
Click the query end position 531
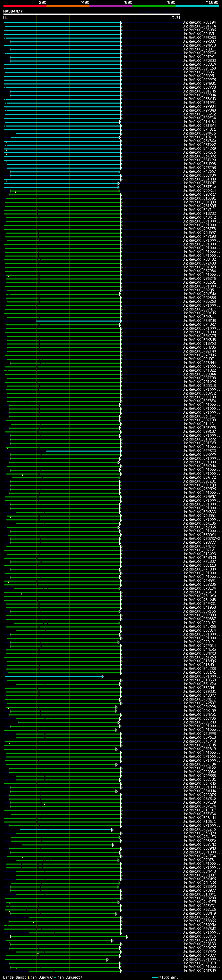pos(175,17)
